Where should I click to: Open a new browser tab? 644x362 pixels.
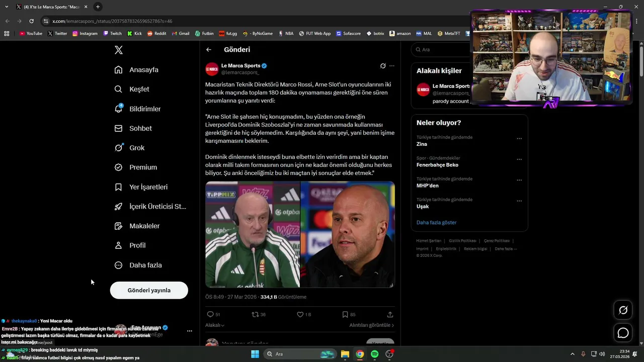[98, 7]
